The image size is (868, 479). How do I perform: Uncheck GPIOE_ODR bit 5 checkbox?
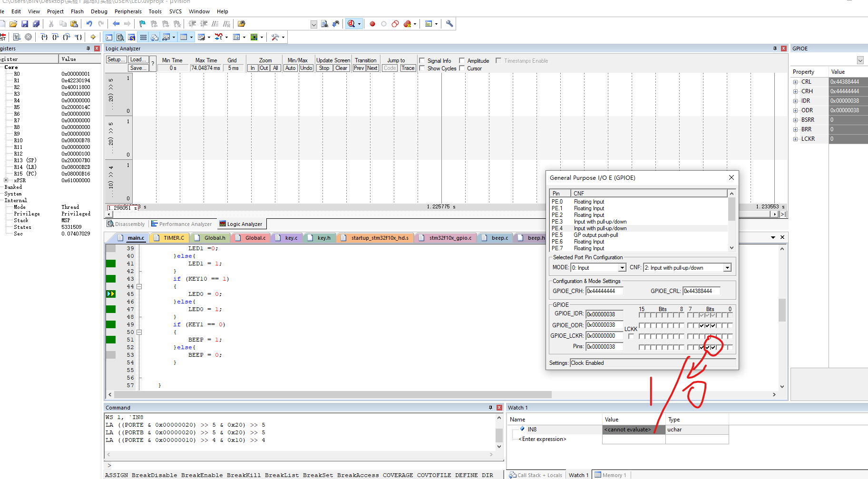pos(702,325)
